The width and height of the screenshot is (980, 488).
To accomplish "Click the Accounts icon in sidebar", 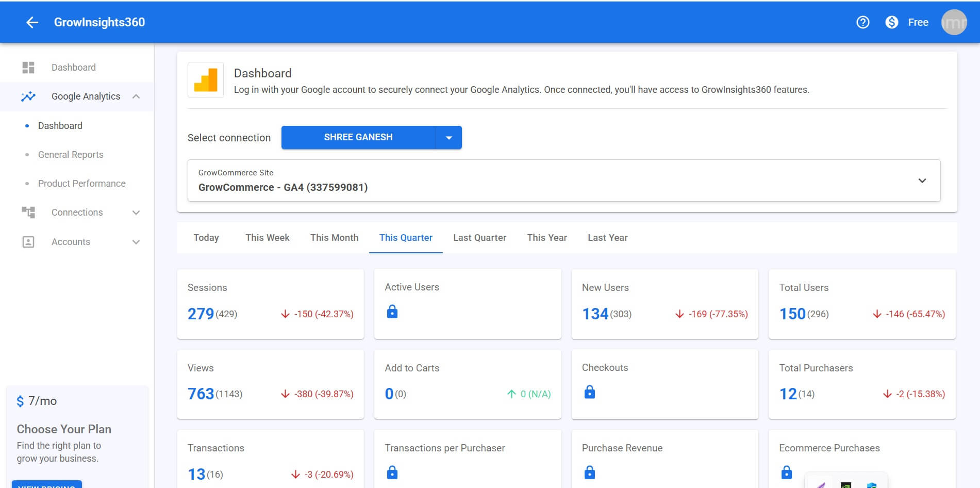I will 28,242.
